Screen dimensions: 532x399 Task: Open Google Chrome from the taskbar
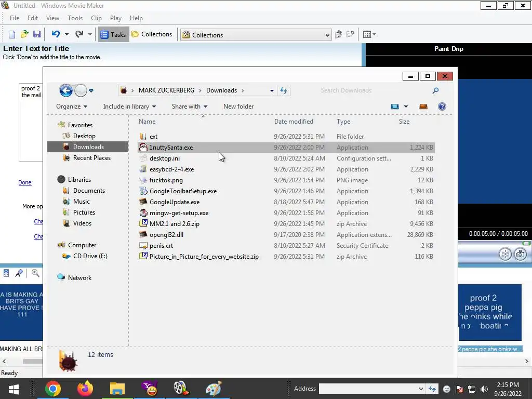tap(53, 389)
